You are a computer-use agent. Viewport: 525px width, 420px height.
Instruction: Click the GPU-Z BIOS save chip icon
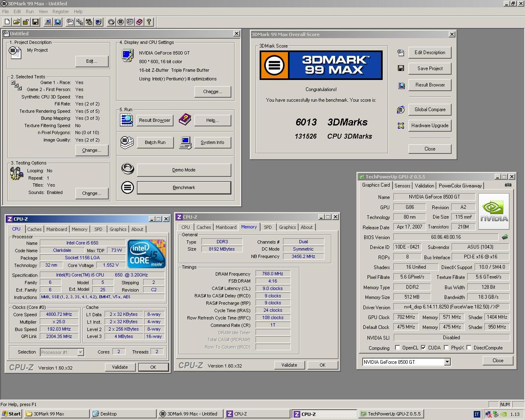click(505, 237)
